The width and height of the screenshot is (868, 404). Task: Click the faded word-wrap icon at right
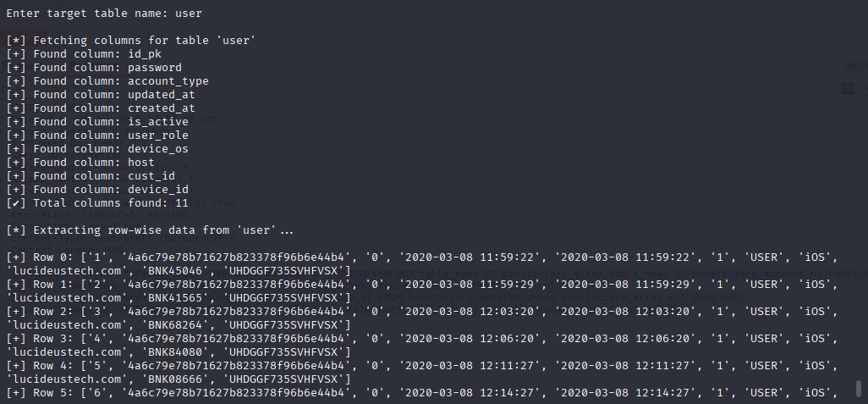(848, 88)
